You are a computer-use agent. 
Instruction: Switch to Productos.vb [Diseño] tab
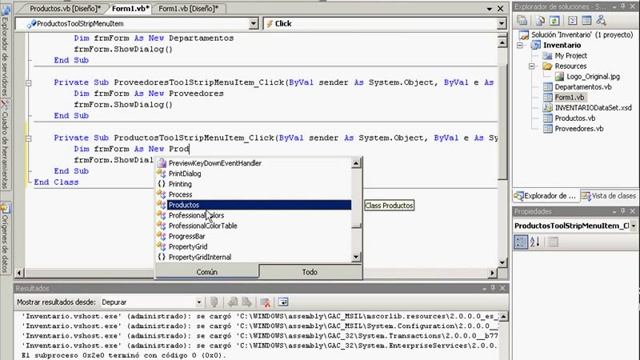coord(65,8)
